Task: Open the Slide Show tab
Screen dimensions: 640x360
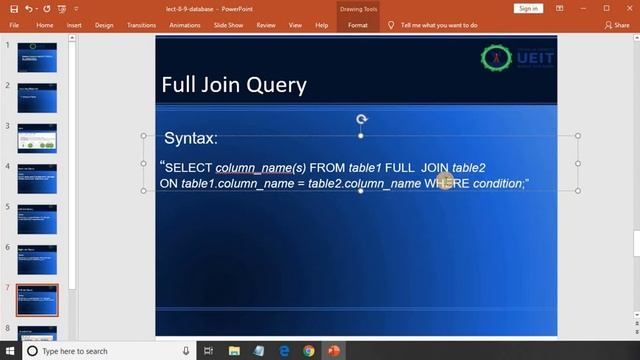Action: [x=228, y=25]
